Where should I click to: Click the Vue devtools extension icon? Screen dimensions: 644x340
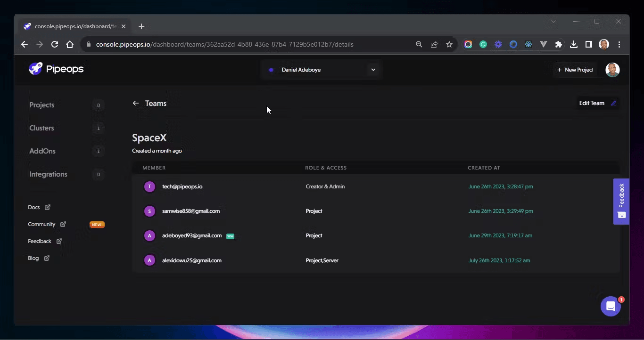544,44
